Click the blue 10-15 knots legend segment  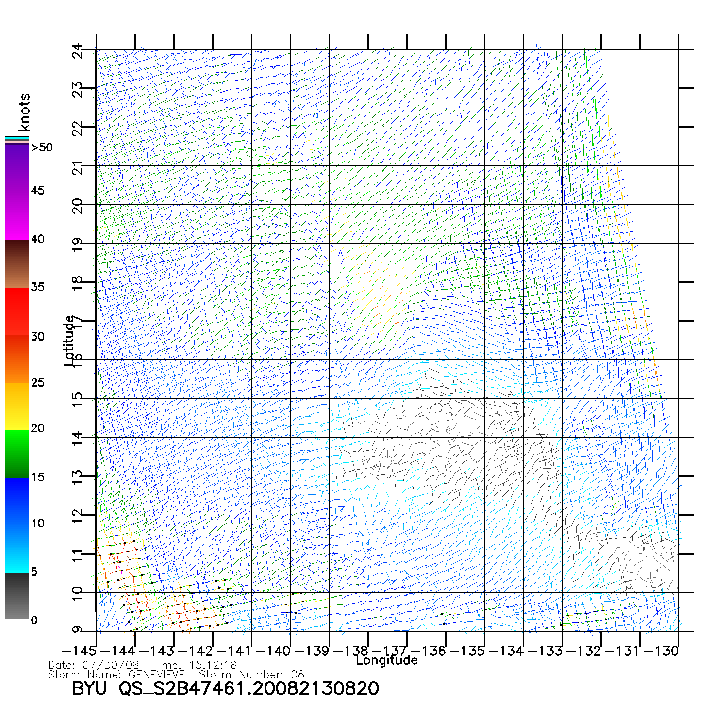(17, 501)
